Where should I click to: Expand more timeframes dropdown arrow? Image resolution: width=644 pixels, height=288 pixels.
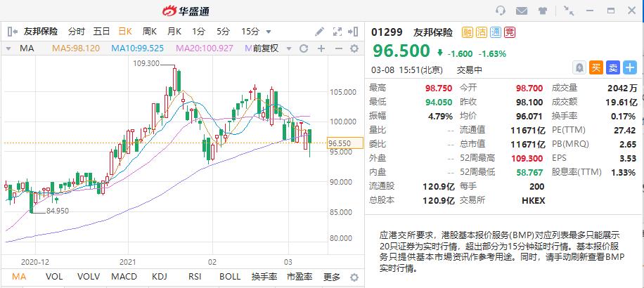click(269, 32)
